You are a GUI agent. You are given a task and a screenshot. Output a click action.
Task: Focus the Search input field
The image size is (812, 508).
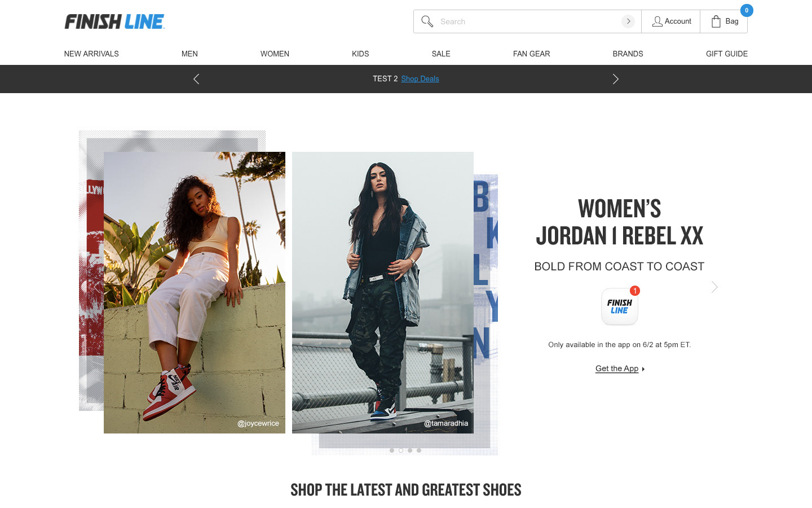pos(527,21)
